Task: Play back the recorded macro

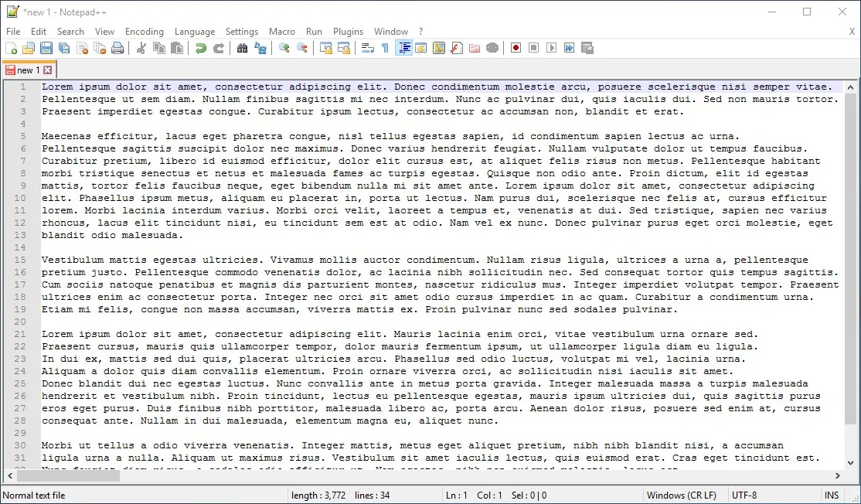Action: coord(551,49)
